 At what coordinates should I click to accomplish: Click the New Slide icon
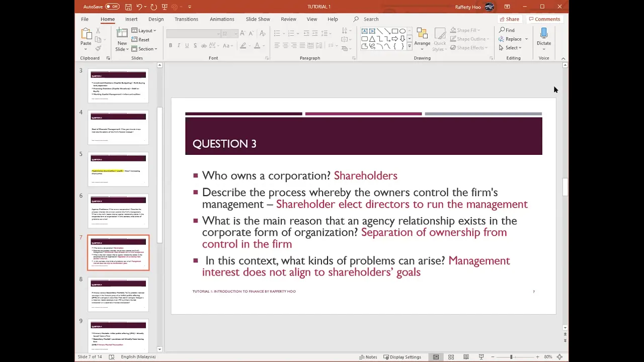tap(122, 34)
